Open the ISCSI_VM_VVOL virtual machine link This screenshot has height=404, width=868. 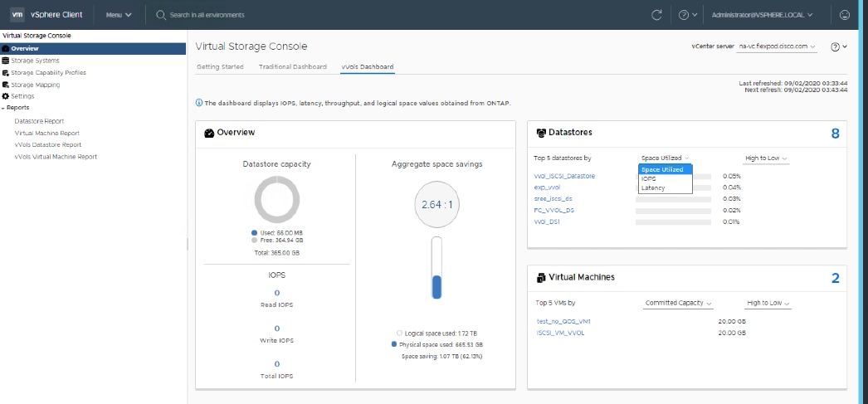pyautogui.click(x=560, y=333)
